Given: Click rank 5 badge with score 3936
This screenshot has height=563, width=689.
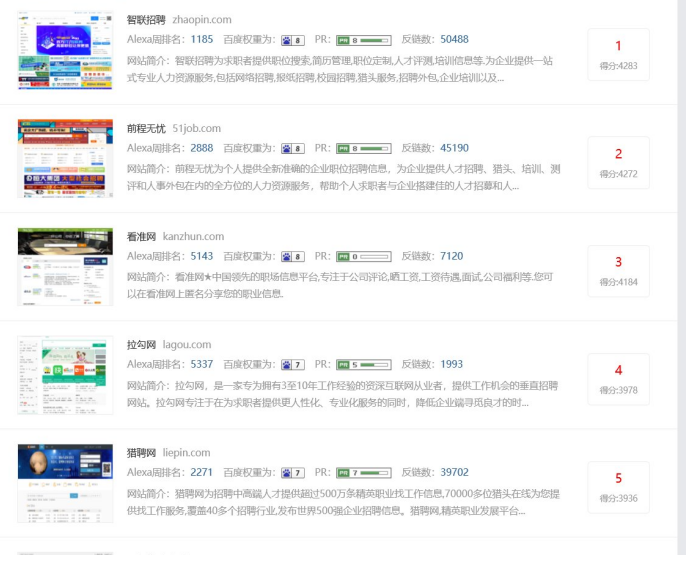Looking at the screenshot, I should (x=618, y=487).
